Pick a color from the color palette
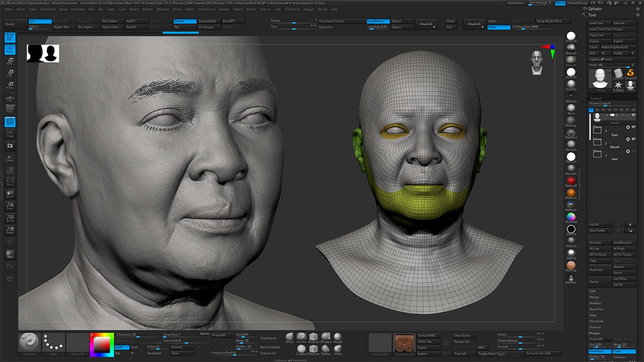 [102, 345]
